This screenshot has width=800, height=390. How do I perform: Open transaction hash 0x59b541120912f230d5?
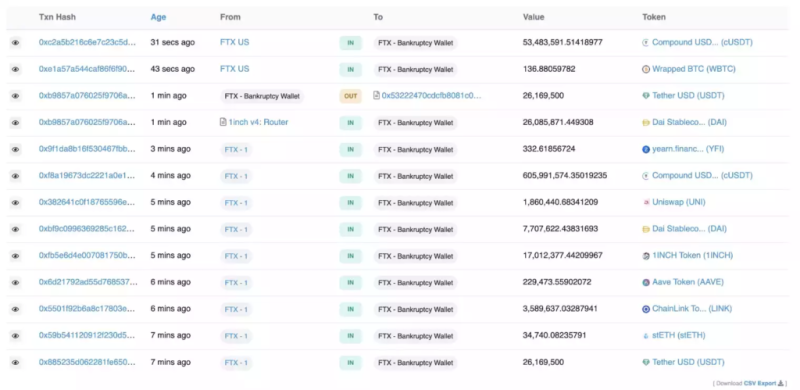coord(87,335)
